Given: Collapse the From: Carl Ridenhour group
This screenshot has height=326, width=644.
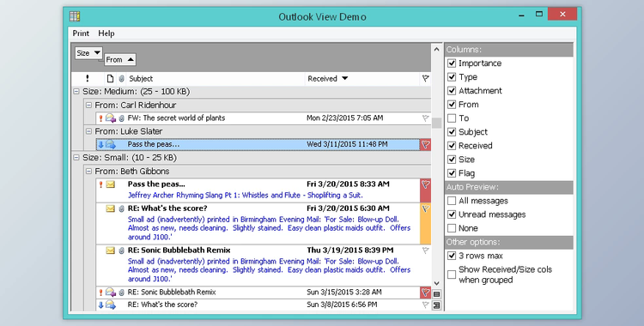Looking at the screenshot, I should pos(88,106).
